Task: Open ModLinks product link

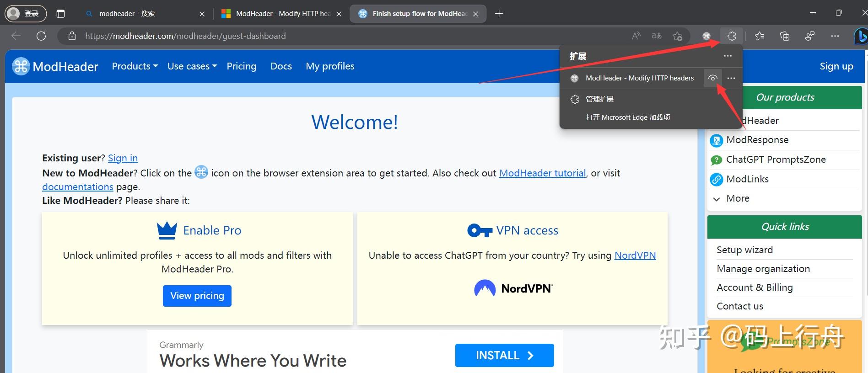Action: (x=747, y=179)
